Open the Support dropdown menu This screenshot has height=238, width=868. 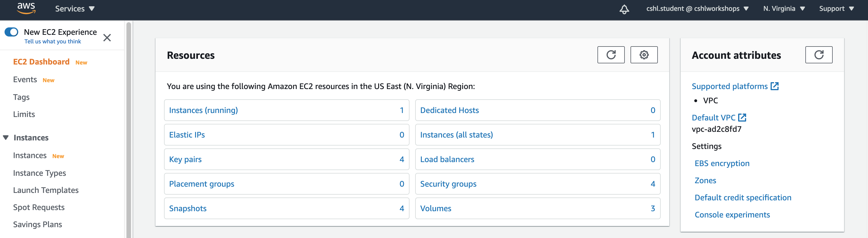pos(837,9)
